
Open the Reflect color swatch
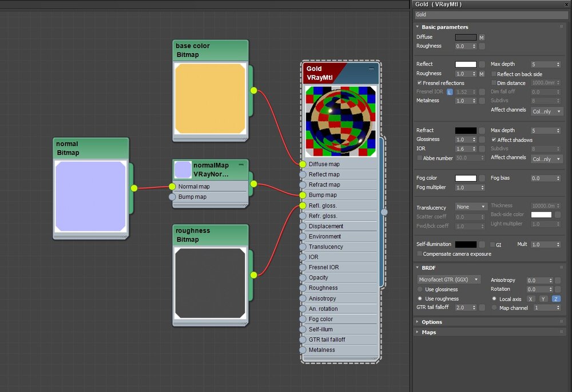[x=466, y=65]
